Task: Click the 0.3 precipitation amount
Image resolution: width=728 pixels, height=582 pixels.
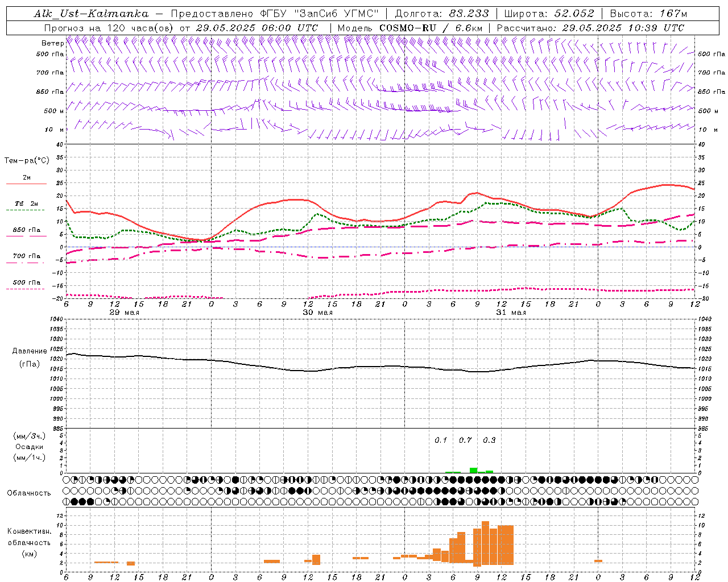Action: pos(489,440)
